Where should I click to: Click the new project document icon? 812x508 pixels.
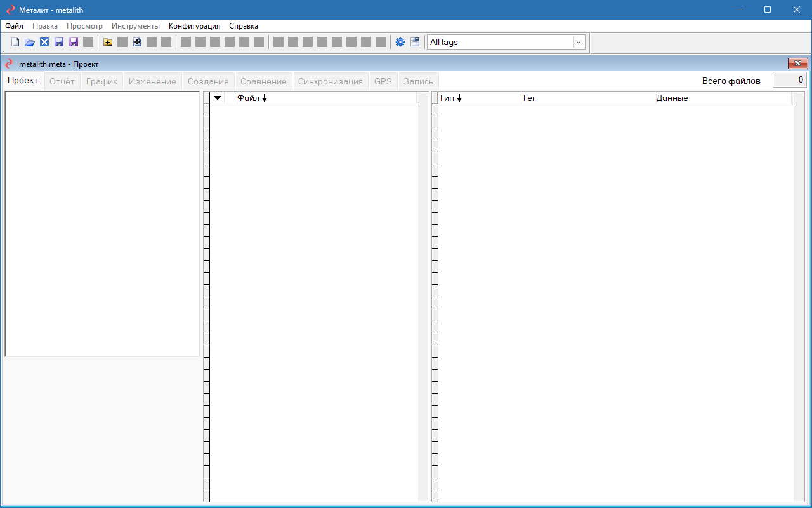pyautogui.click(x=15, y=42)
